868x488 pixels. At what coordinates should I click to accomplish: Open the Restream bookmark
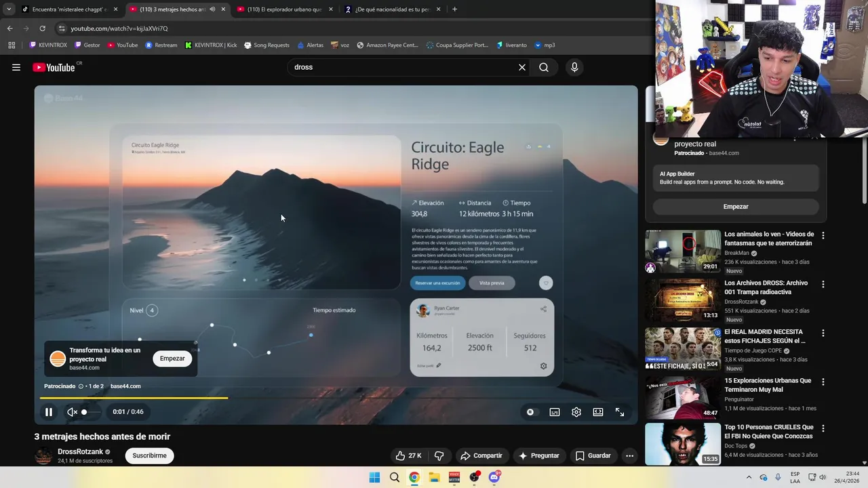[161, 45]
